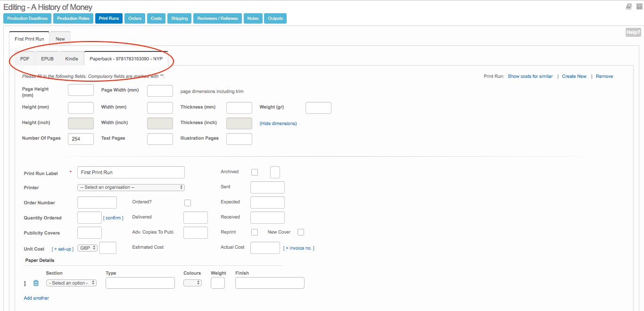Tick the Archived checkbox
This screenshot has height=311, width=644.
[x=255, y=172]
